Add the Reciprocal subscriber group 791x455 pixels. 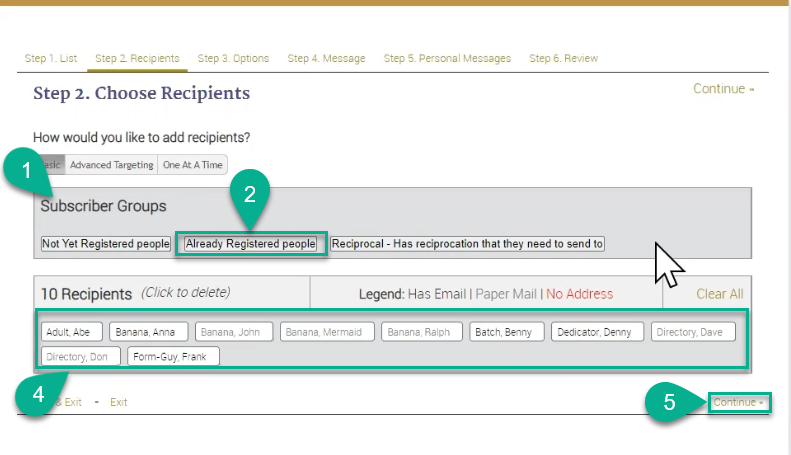[467, 244]
